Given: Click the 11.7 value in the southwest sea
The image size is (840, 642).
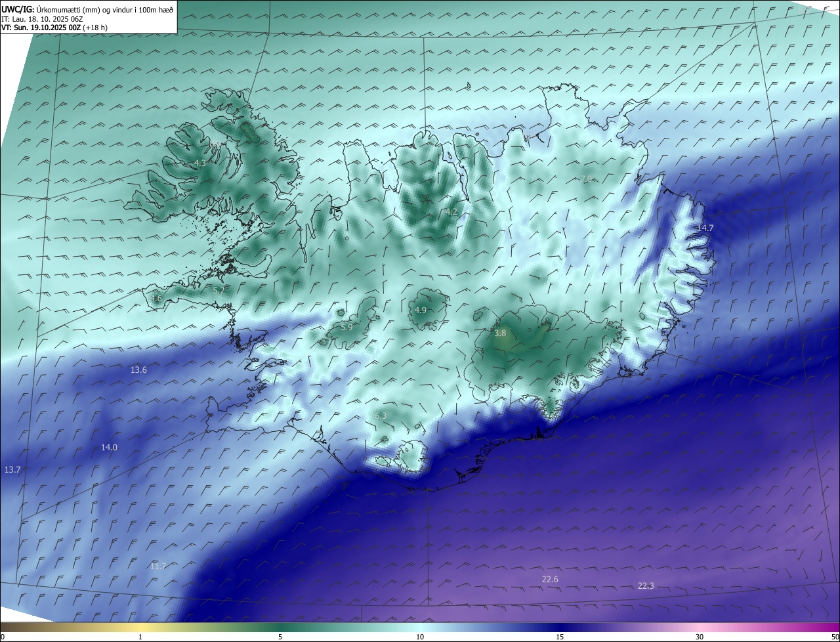Looking at the screenshot, I should 158,566.
